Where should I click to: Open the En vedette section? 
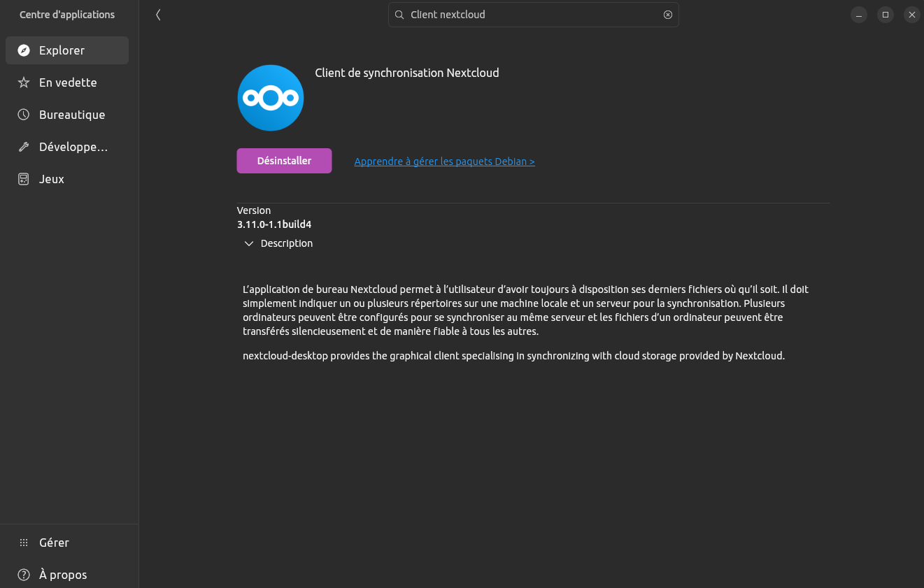67,83
